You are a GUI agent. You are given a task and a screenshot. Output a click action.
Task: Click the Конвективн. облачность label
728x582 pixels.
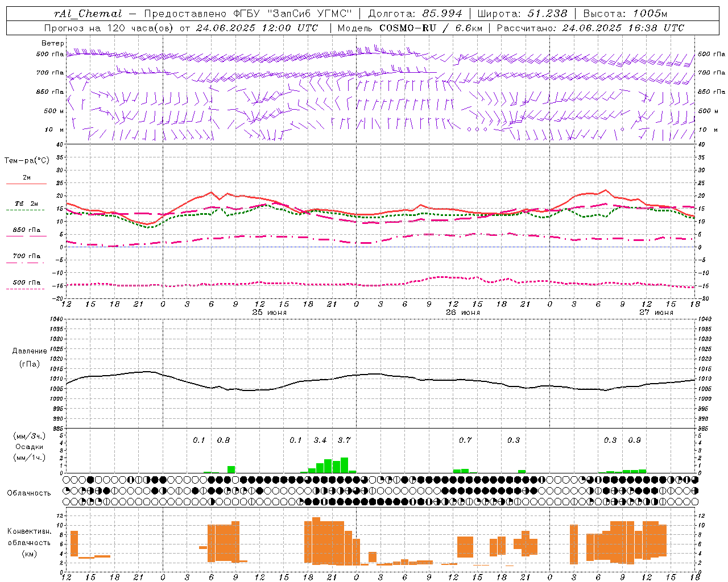[29, 537]
